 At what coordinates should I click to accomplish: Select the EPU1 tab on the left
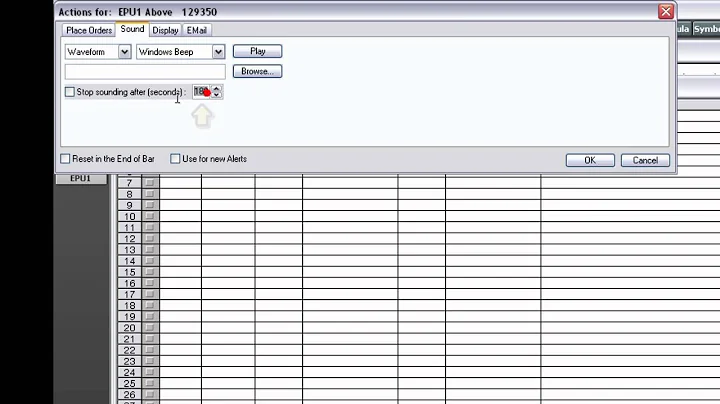coord(81,179)
